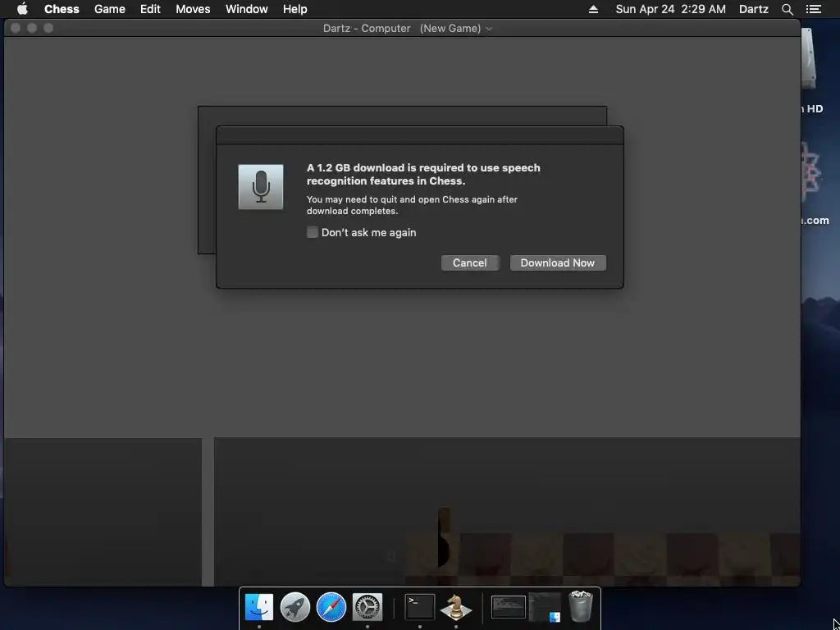Check the Don't ask me again box
840x630 pixels.
click(313, 232)
